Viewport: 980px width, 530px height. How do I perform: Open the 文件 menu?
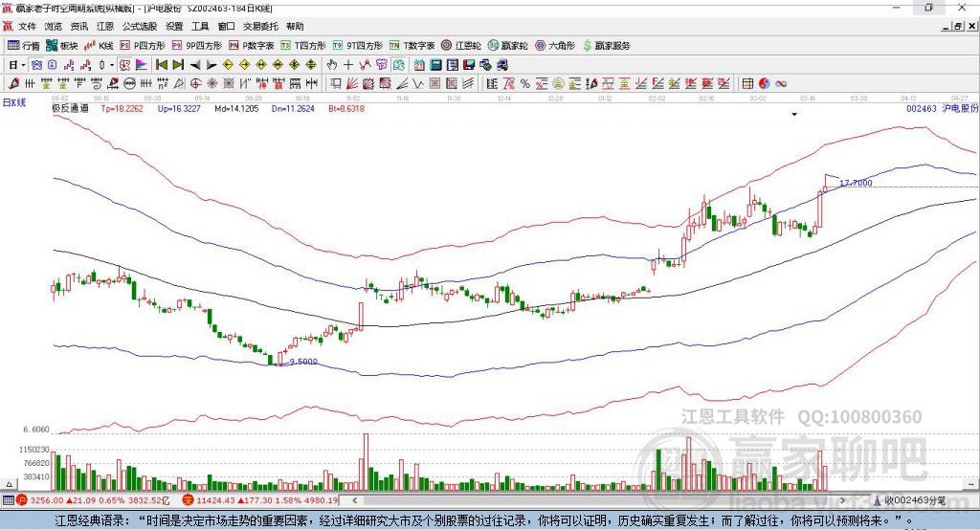point(27,26)
